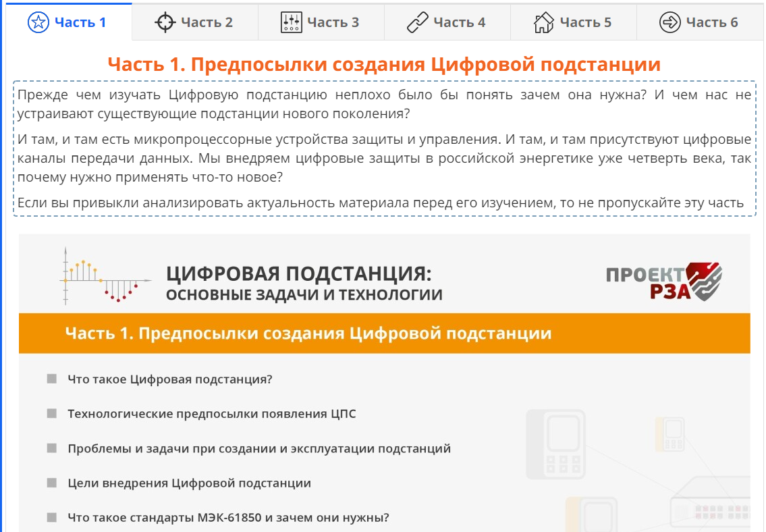Screen dimensions: 766x532
Task: Click the arrow circle icon on the Часть 6 tab
Action: 669,22
